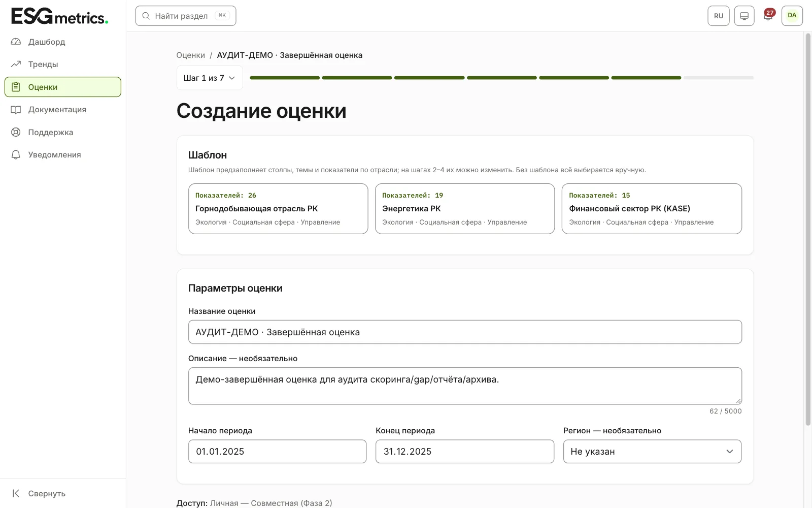
Task: Click the 62 / 5000 character counter
Action: click(725, 411)
